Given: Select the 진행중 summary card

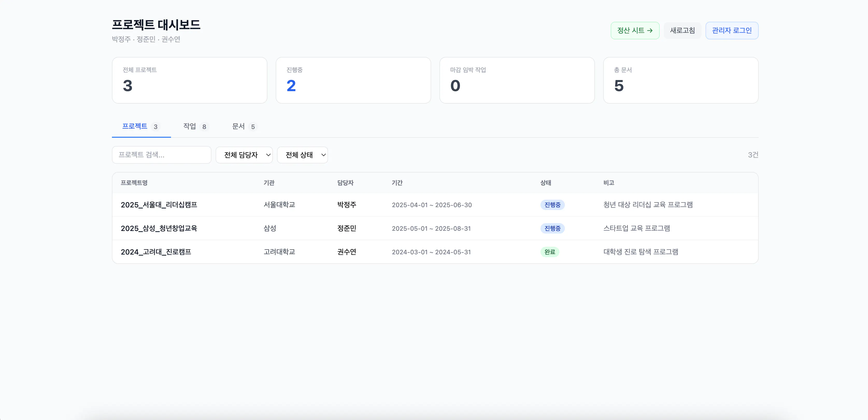Looking at the screenshot, I should [353, 80].
